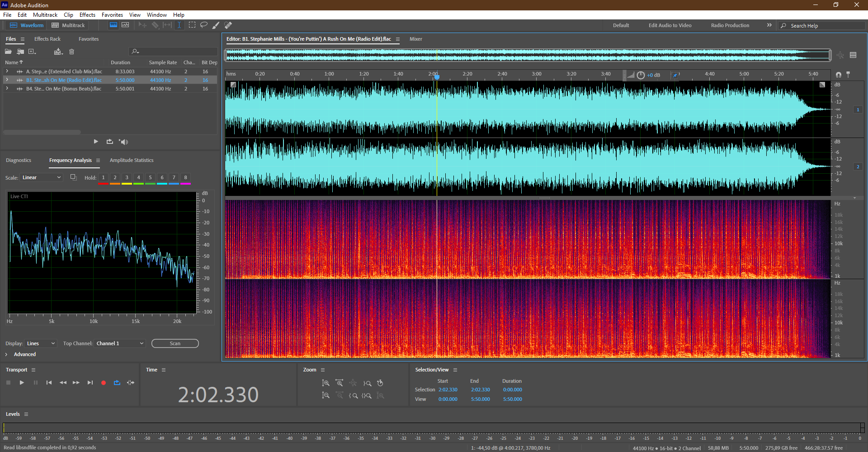The width and height of the screenshot is (868, 452).
Task: Switch to the Amplitude Statistics tab
Action: coord(132,160)
